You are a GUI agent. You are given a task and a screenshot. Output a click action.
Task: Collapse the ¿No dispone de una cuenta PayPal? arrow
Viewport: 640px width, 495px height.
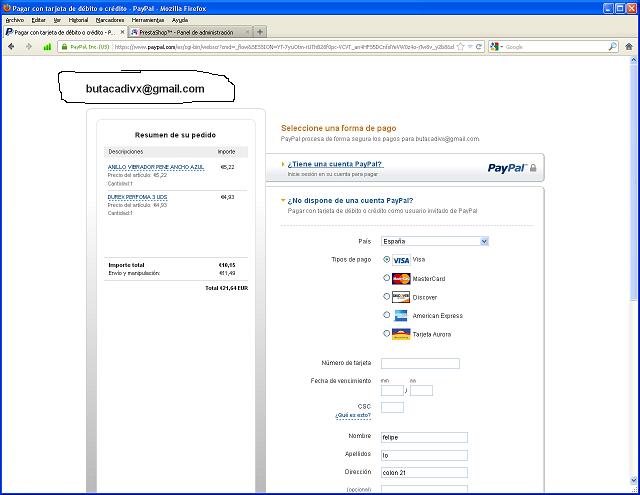tap(283, 200)
